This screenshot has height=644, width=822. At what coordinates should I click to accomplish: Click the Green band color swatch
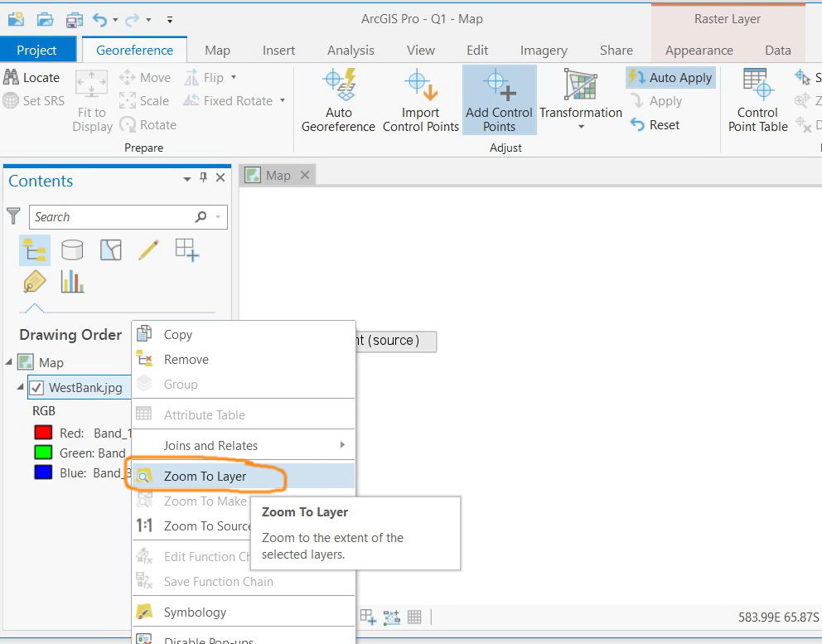(43, 452)
